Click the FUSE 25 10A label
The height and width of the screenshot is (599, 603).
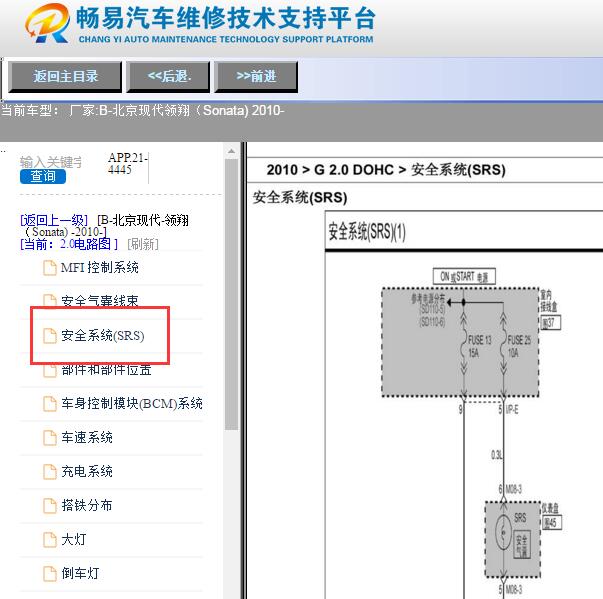coord(519,346)
